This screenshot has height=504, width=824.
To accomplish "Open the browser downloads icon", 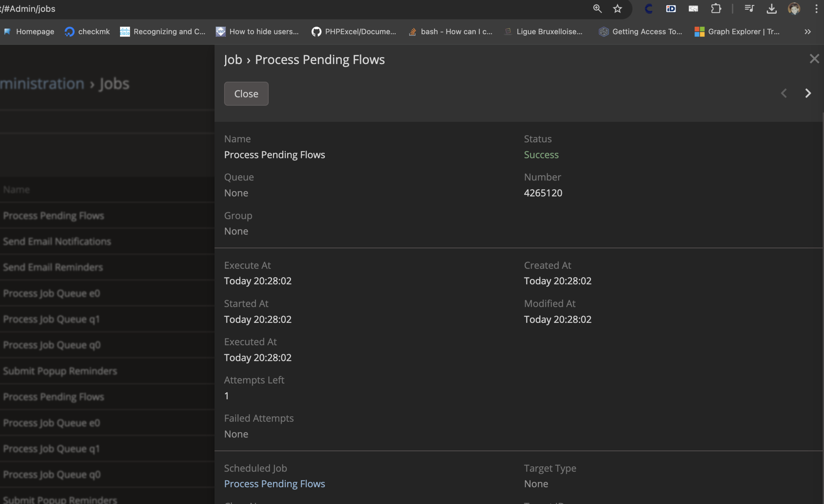I will [771, 8].
